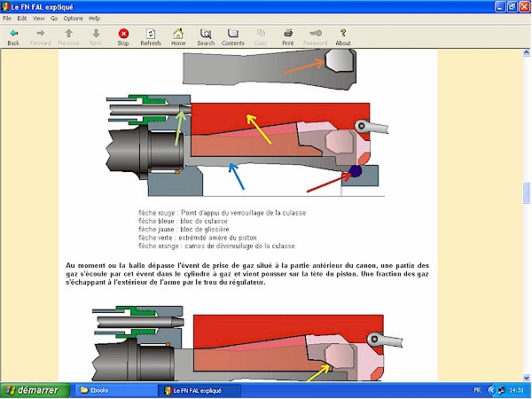Show the Contents panel
The image size is (532, 399).
pos(232,37)
